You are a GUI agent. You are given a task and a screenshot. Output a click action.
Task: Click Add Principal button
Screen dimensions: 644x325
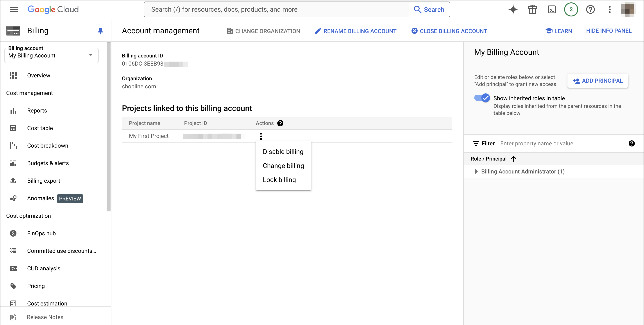598,81
